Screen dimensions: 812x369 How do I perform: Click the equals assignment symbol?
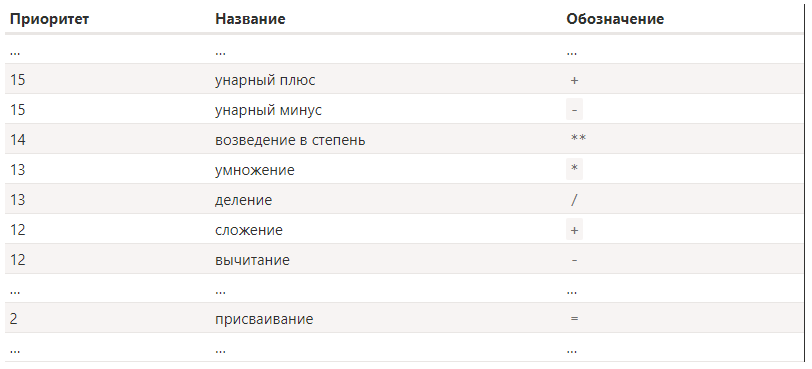tap(574, 319)
